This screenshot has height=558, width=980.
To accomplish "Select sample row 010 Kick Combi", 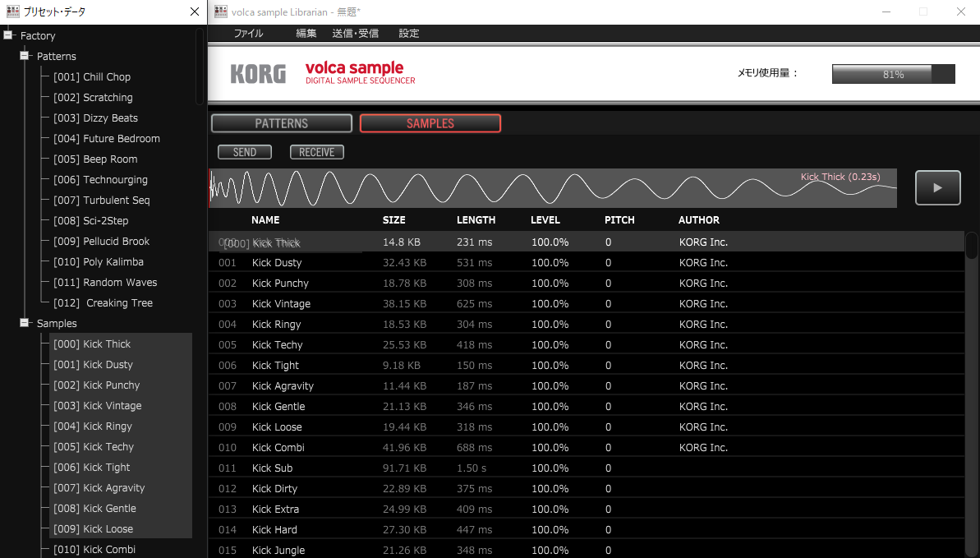I will click(x=587, y=448).
